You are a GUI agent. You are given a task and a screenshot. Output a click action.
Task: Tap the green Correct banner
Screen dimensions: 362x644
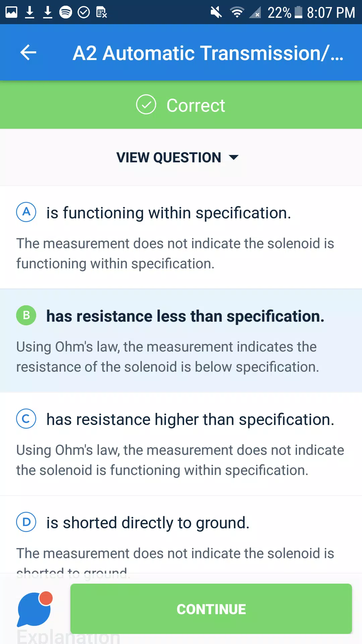pyautogui.click(x=181, y=105)
